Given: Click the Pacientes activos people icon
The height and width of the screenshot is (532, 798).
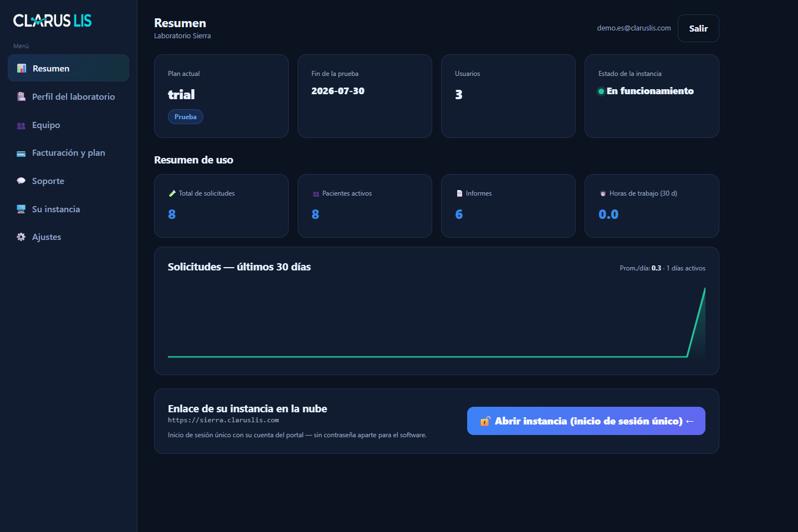Looking at the screenshot, I should coord(316,193).
